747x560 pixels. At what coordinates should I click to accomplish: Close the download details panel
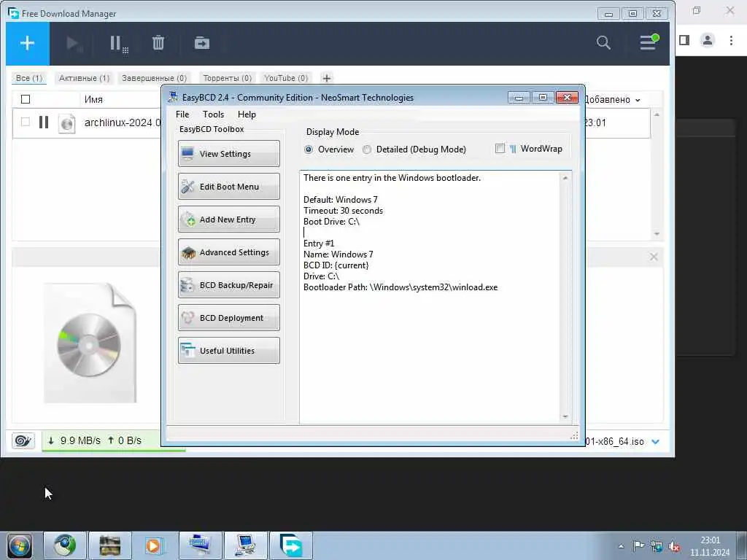[654, 257]
